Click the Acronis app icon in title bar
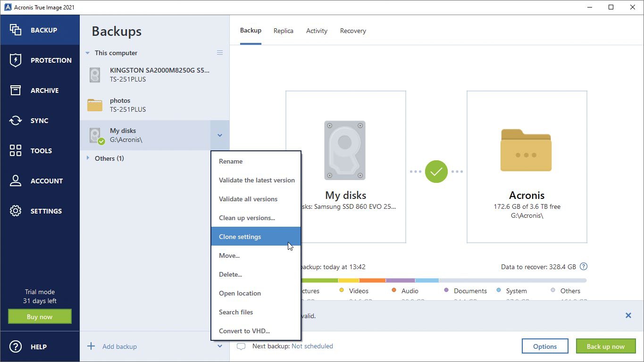 coord(8,7)
